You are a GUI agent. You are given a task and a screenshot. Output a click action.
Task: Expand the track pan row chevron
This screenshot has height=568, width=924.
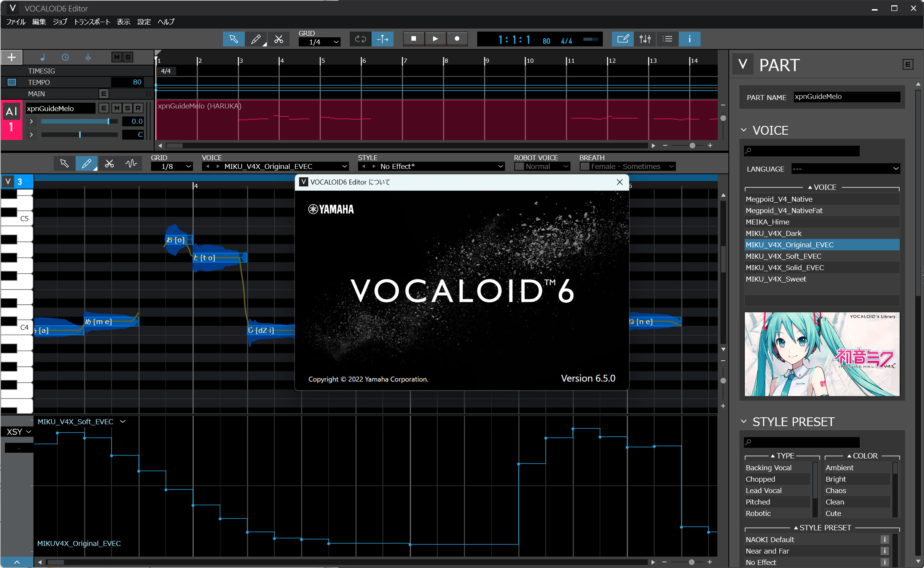[31, 135]
